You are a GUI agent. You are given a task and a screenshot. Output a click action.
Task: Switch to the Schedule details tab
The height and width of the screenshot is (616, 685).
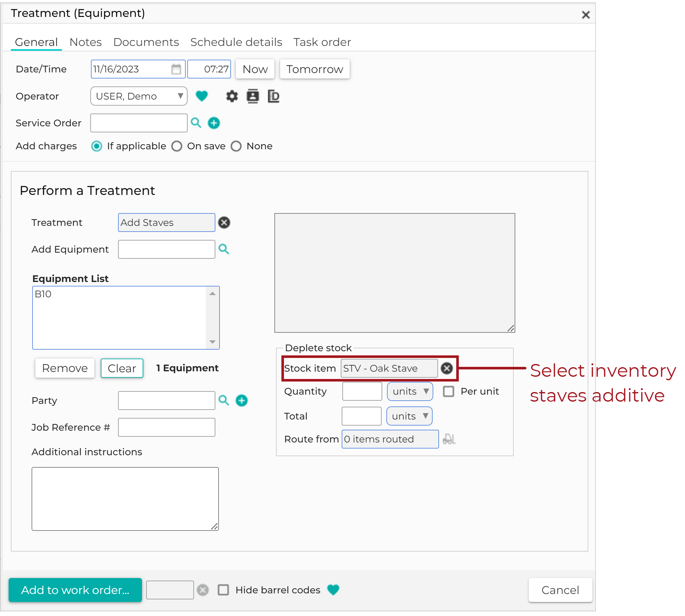236,42
